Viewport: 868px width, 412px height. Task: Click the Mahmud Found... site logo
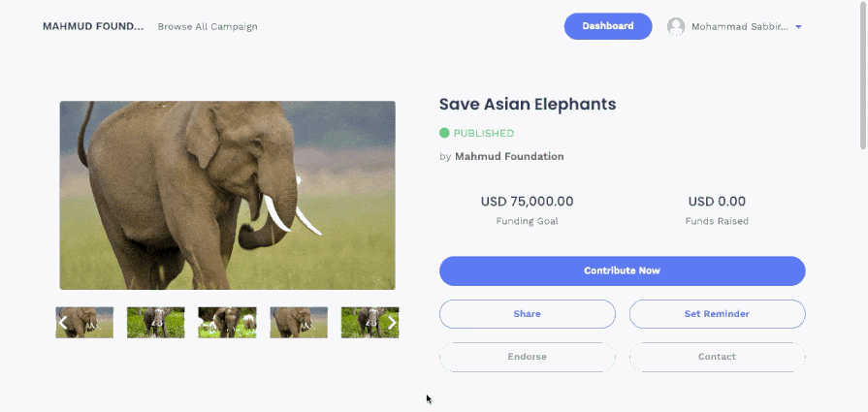point(93,26)
